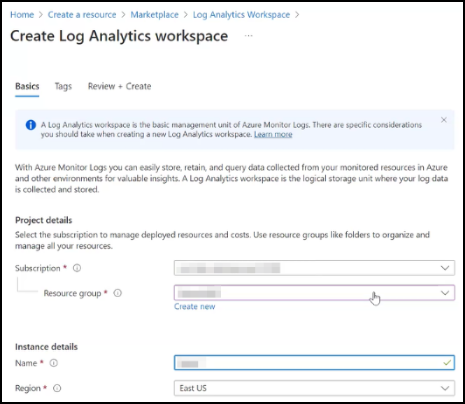Expand the Subscription dropdown

[x=314, y=268]
